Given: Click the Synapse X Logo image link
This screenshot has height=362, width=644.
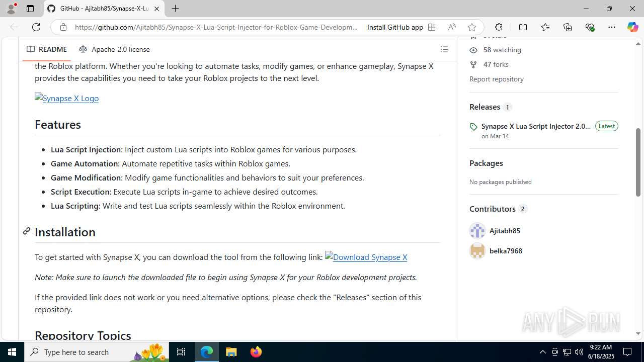Looking at the screenshot, I should coord(66,98).
